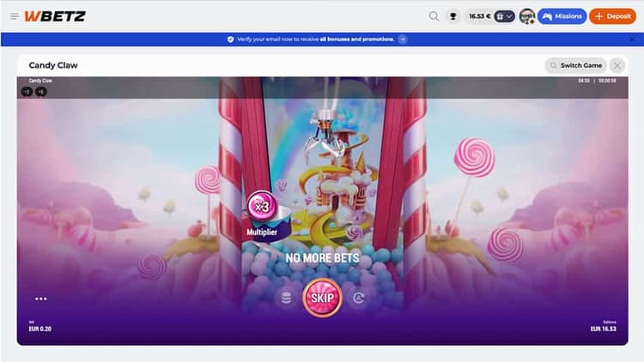Screen dimensions: 644x362
Task: Click the verify your email banner text
Action: tap(315, 39)
